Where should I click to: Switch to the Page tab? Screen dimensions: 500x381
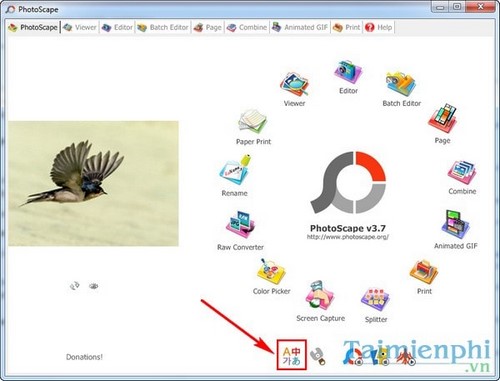[208, 27]
